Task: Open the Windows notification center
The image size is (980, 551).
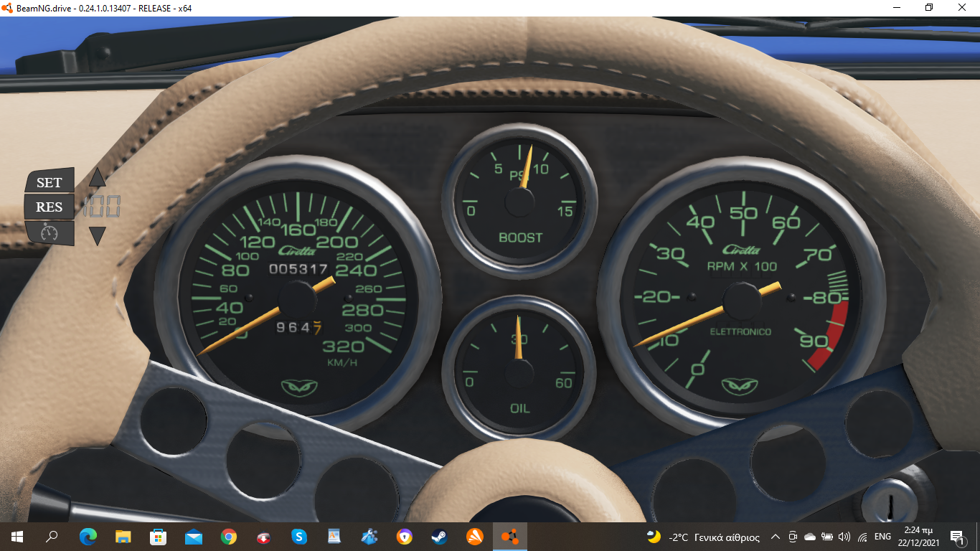Action: click(x=957, y=537)
